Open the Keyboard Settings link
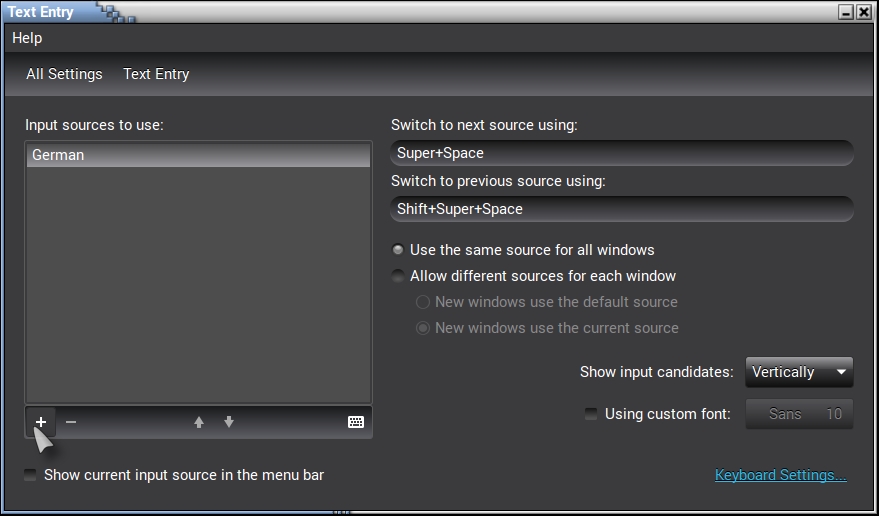This screenshot has height=516, width=879. [780, 475]
